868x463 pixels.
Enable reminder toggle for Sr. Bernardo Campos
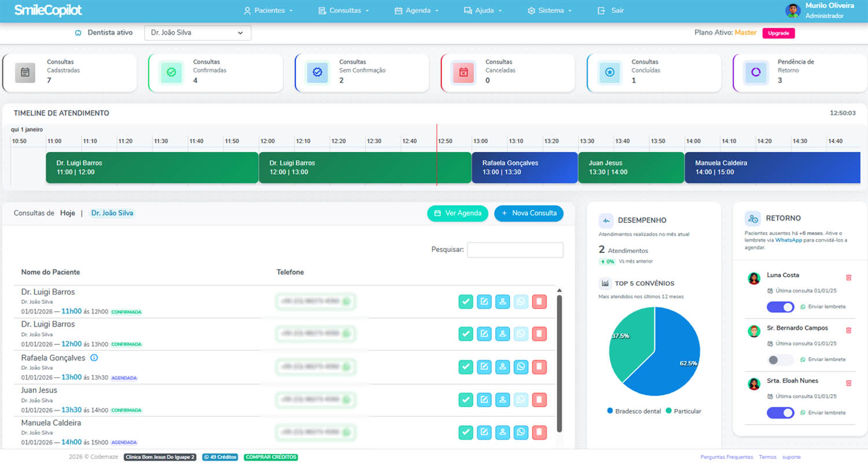[780, 359]
